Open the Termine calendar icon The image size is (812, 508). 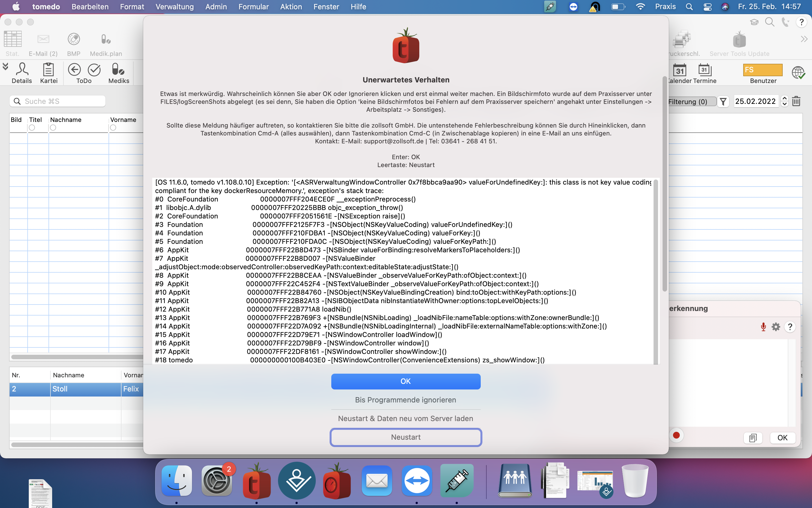(705, 69)
